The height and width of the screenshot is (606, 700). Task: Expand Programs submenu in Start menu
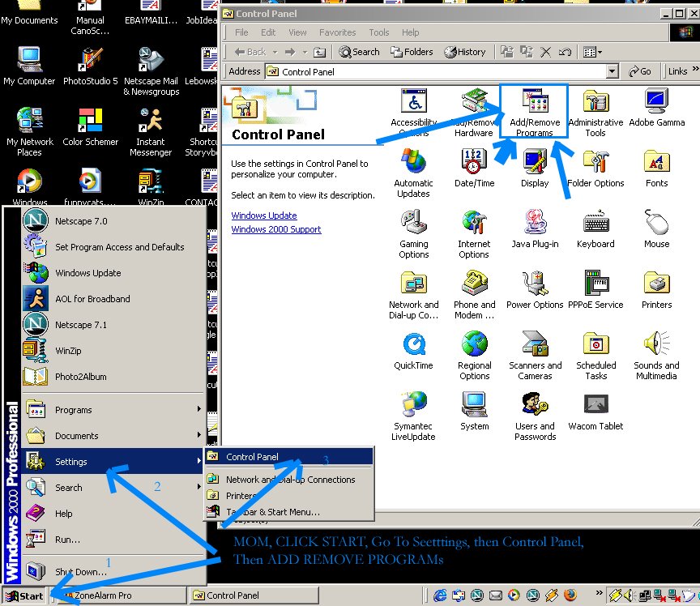[113, 409]
